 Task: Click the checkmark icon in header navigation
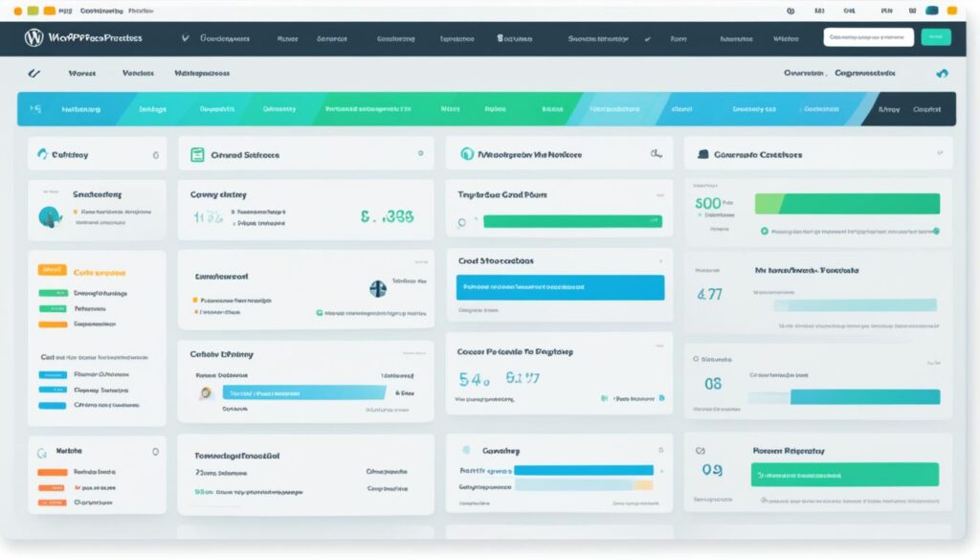click(x=648, y=38)
